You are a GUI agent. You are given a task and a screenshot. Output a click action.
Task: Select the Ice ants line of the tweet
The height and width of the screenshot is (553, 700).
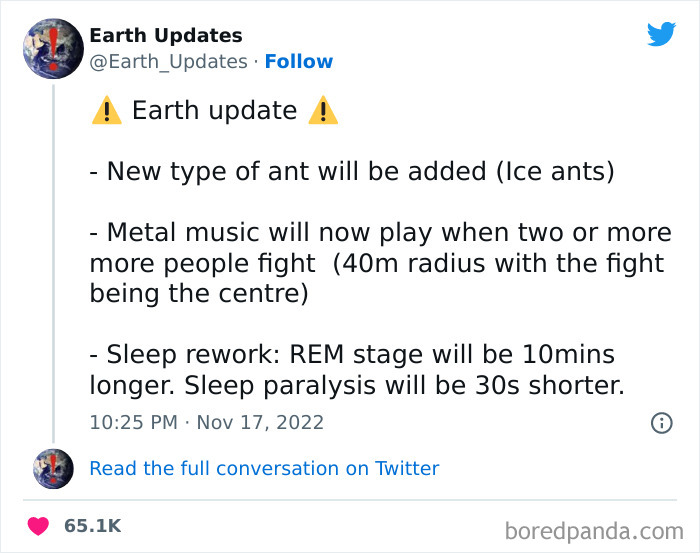point(352,171)
